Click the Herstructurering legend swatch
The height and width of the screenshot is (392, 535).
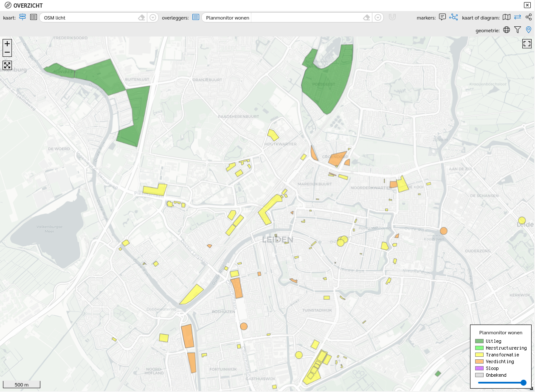[x=479, y=348]
